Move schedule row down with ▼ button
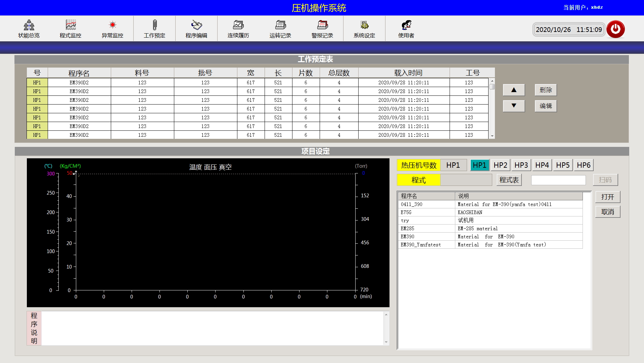This screenshot has width=644, height=363. [514, 106]
